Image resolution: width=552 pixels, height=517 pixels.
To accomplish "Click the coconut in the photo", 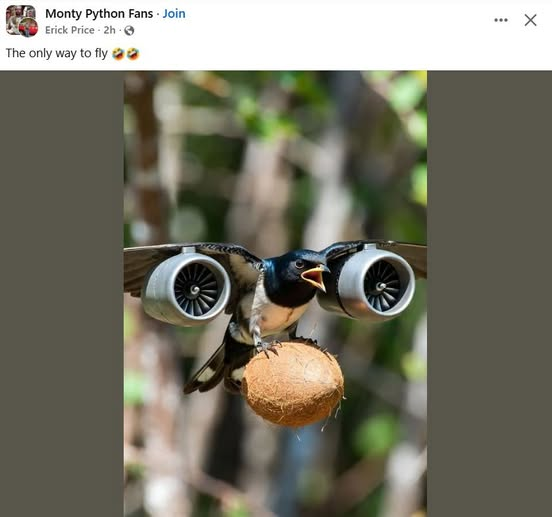I will click(x=293, y=383).
